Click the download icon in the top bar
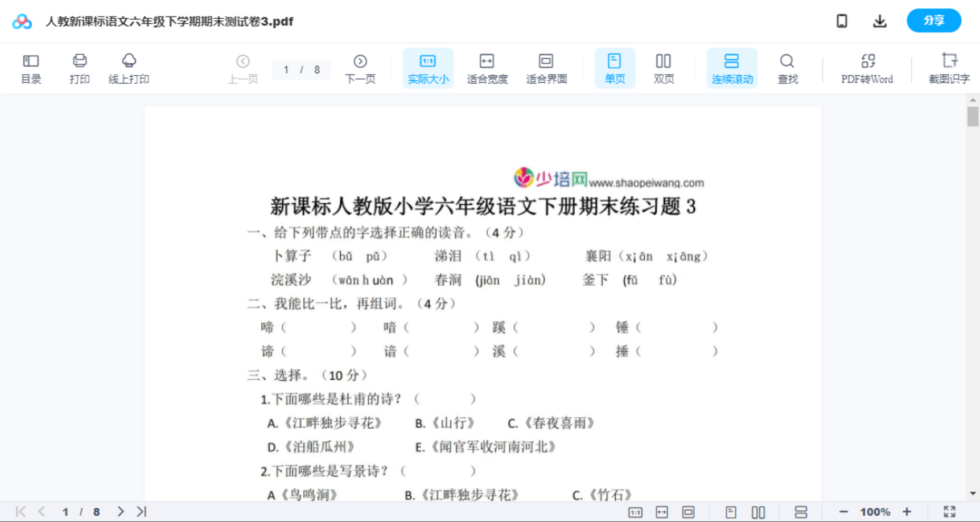 point(879,20)
